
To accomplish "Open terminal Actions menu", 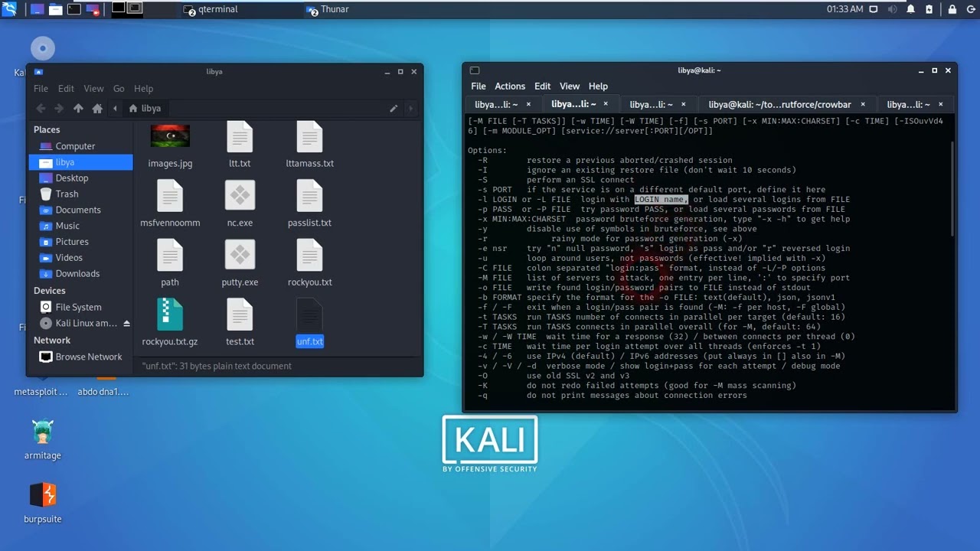I will [x=510, y=86].
